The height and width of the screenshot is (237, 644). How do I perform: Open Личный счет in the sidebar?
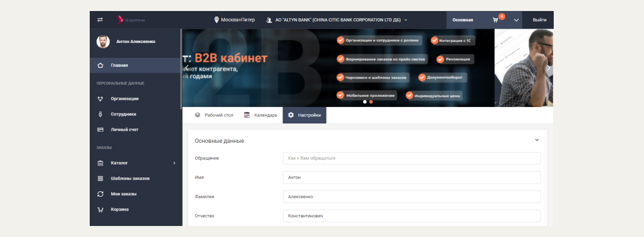[135, 130]
